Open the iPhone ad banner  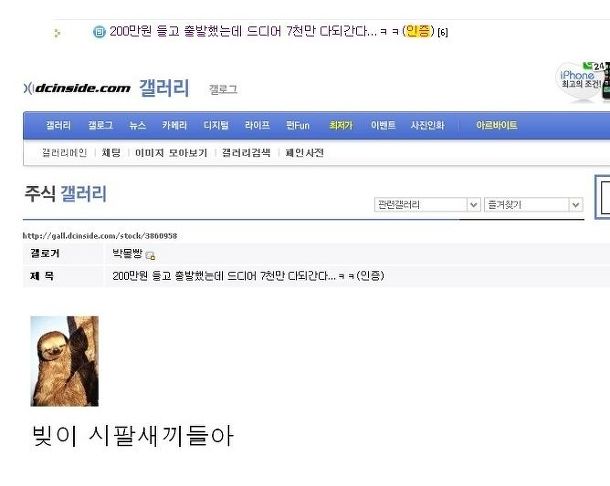coord(582,81)
